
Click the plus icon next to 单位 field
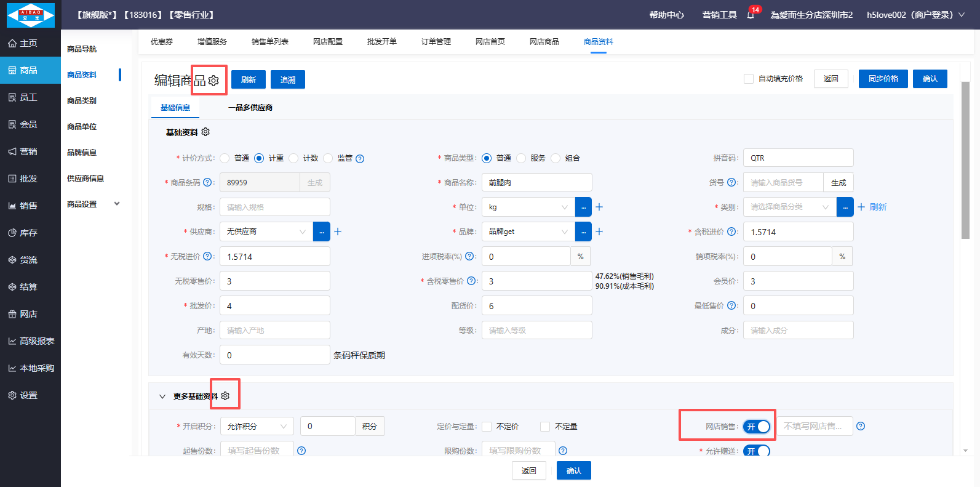599,207
